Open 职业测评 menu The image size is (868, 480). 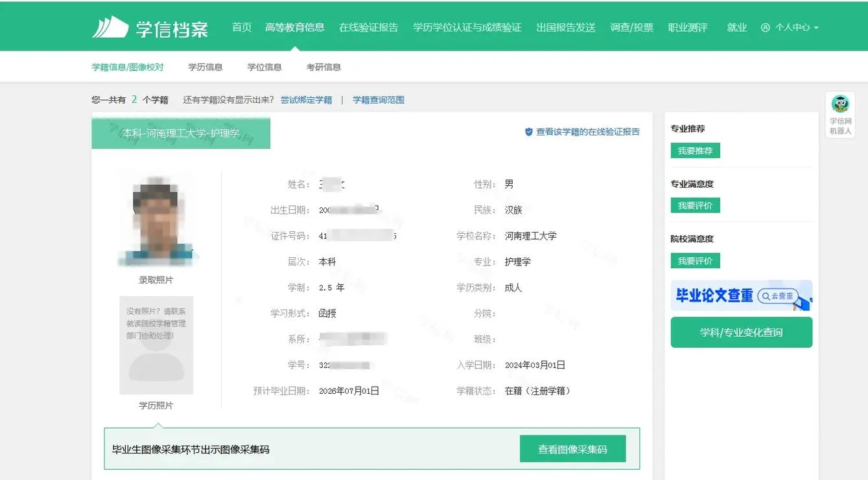(x=688, y=28)
